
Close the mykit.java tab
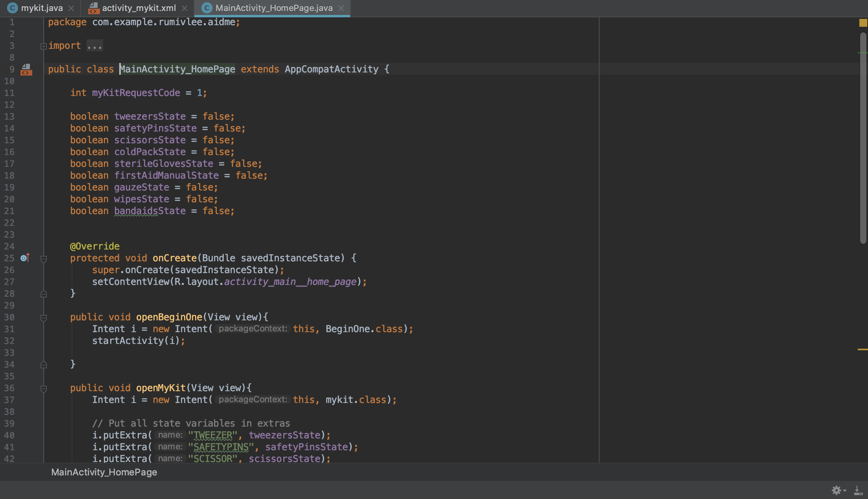coord(71,8)
